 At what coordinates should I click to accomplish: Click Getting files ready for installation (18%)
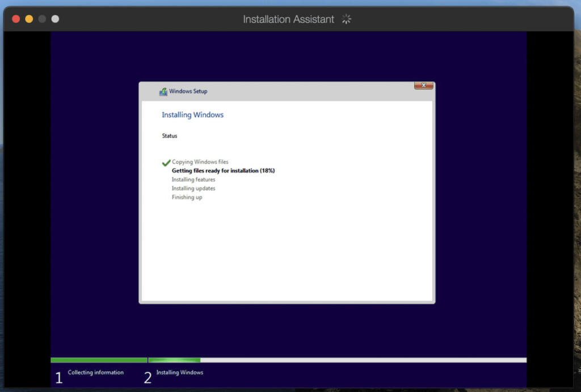(224, 171)
